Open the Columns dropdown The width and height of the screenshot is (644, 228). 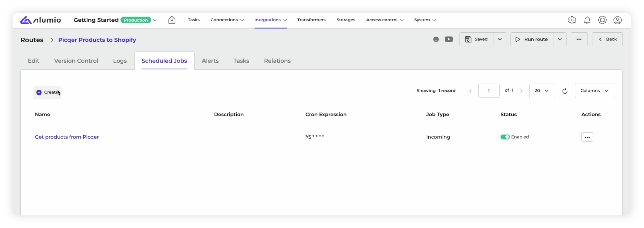click(x=595, y=91)
